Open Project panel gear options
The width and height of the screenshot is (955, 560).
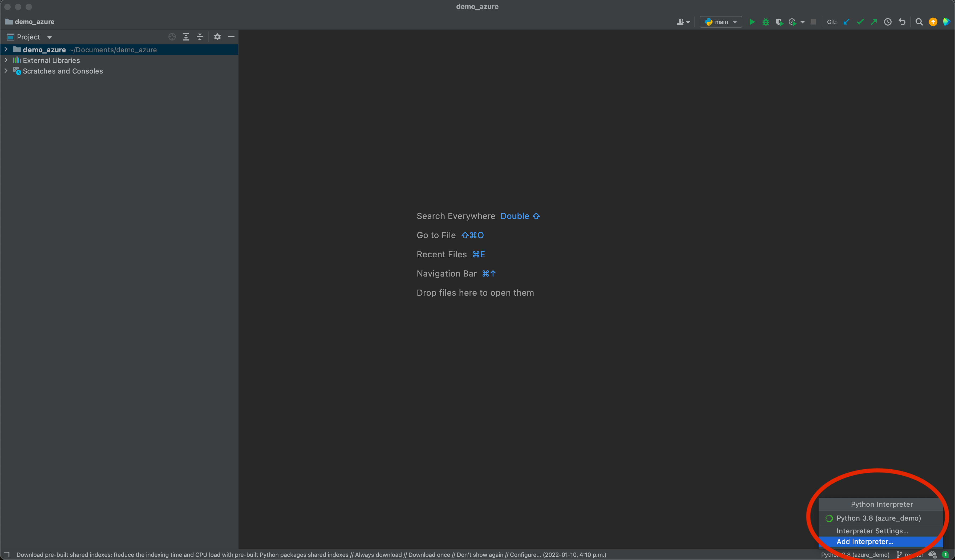217,37
